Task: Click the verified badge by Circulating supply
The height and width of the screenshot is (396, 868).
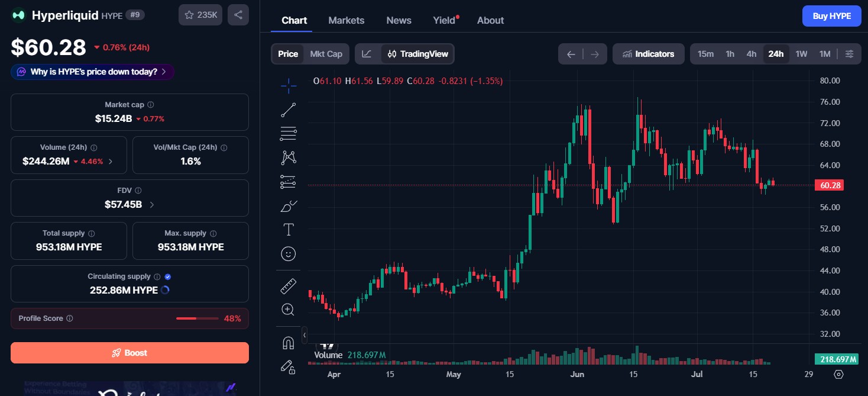Action: click(x=168, y=276)
